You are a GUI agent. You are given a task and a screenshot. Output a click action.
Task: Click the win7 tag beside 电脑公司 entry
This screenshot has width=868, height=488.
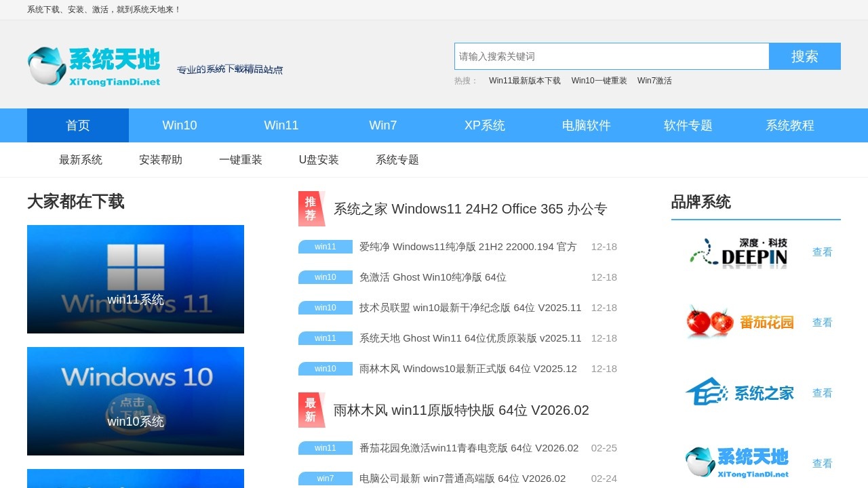click(x=325, y=479)
